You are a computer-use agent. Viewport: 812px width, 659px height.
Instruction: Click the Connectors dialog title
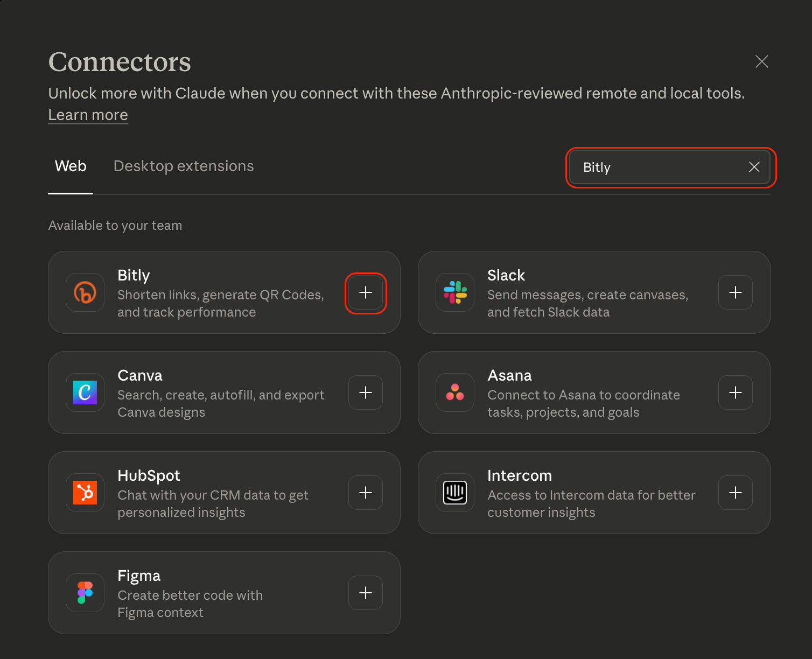120,61
